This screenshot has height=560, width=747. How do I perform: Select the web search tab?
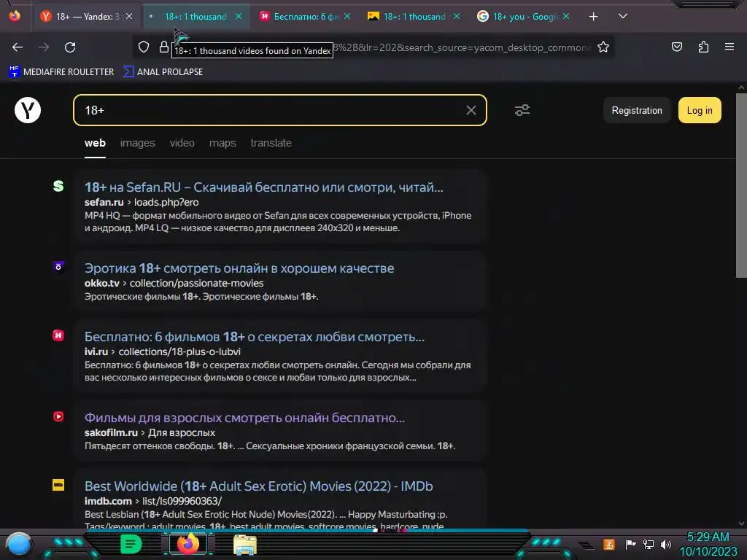tap(95, 144)
